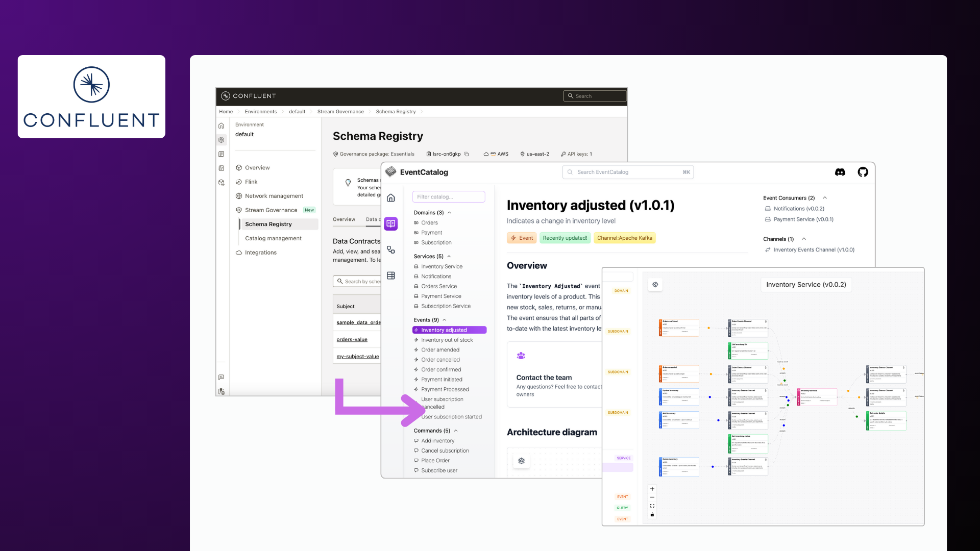Viewport: 980px width, 551px height.
Task: Click the Confluent home sidebar icon
Action: pos(221,126)
